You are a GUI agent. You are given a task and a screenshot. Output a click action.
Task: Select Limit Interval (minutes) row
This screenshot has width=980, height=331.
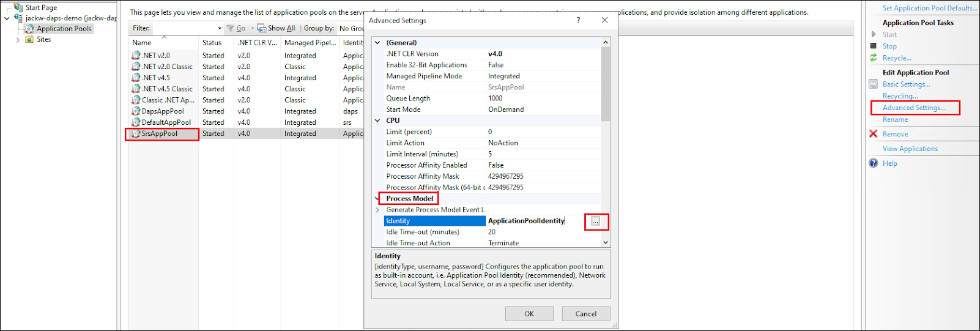pos(492,154)
